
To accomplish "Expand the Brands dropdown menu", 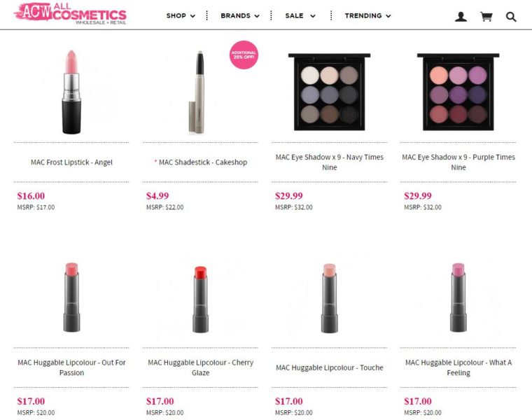I will 240,15.
